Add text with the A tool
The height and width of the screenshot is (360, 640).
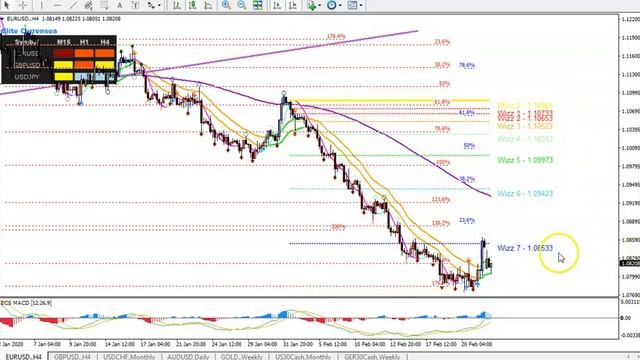pos(120,5)
